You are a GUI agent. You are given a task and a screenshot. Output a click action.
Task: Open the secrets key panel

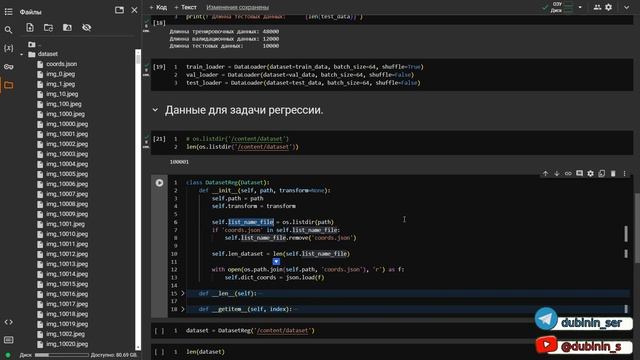(x=8, y=67)
